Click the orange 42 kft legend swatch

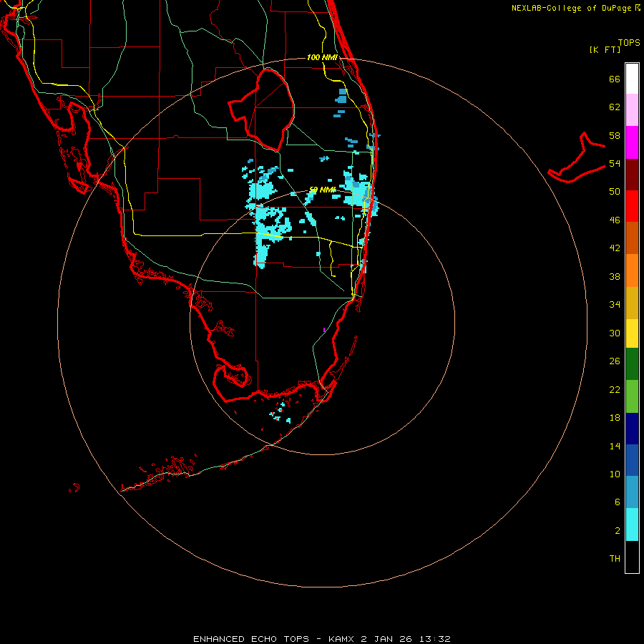632,270
